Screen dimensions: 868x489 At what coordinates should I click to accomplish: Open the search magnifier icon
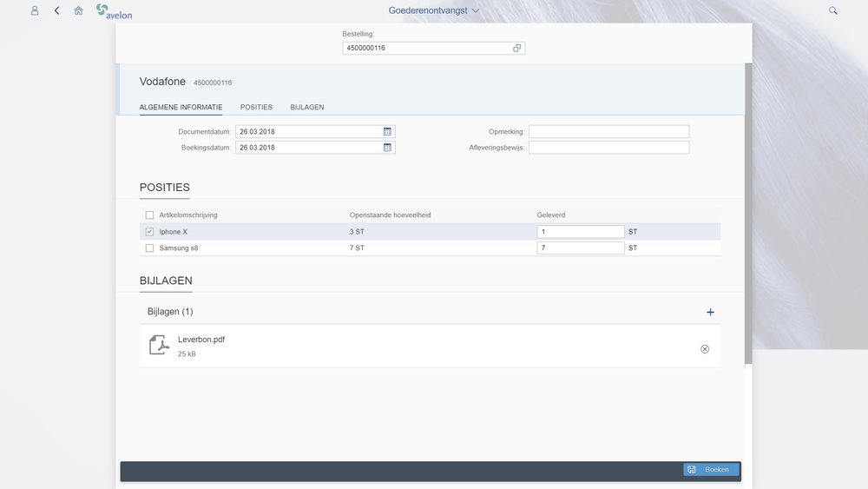click(x=832, y=10)
